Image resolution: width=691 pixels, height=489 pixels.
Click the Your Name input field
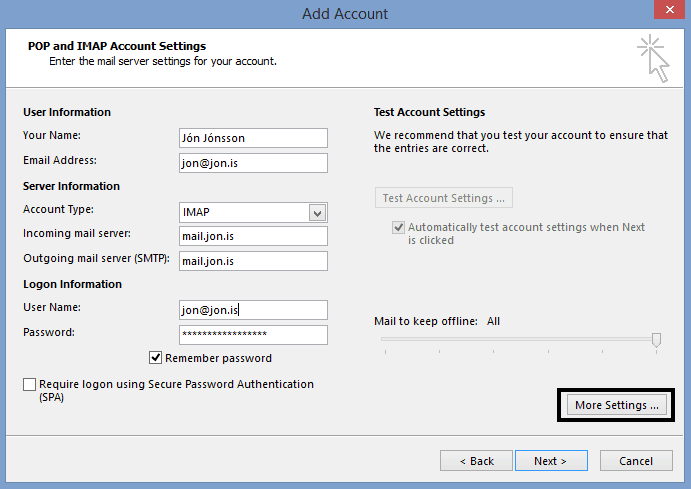(252, 138)
